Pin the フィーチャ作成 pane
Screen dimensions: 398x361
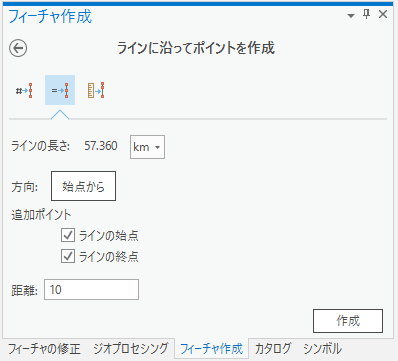(366, 14)
